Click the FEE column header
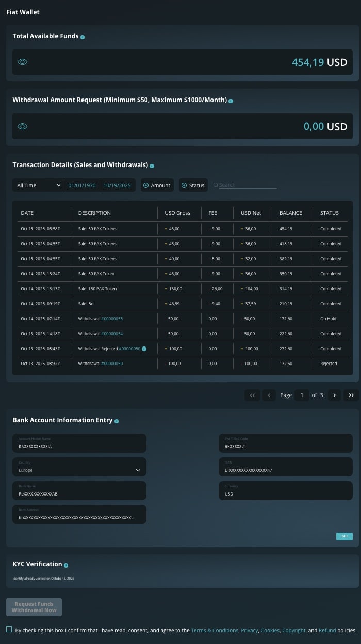Screen dimensions: 361x644 [212, 213]
